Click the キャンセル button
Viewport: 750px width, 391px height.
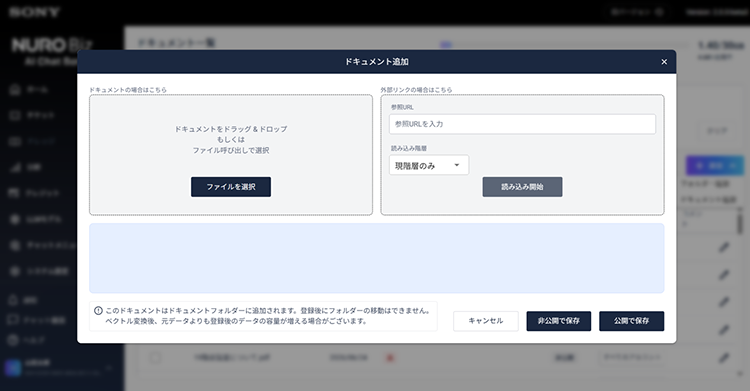[485, 321]
